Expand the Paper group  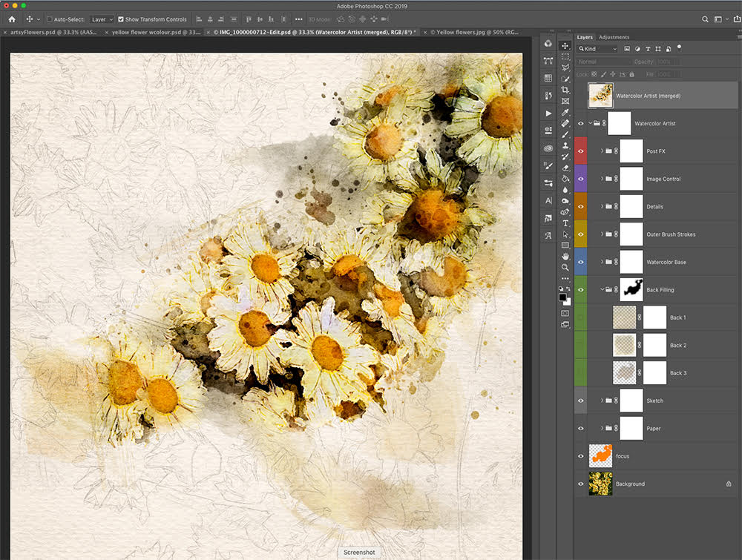coord(602,428)
